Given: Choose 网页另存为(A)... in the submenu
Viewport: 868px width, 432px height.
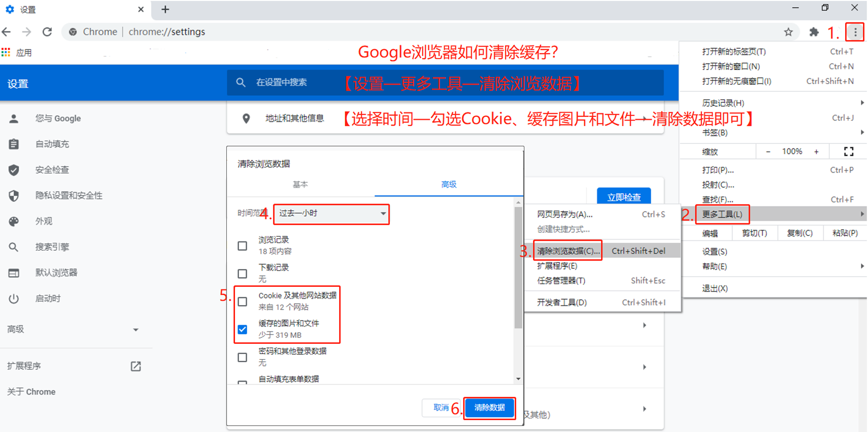Looking at the screenshot, I should [x=602, y=215].
